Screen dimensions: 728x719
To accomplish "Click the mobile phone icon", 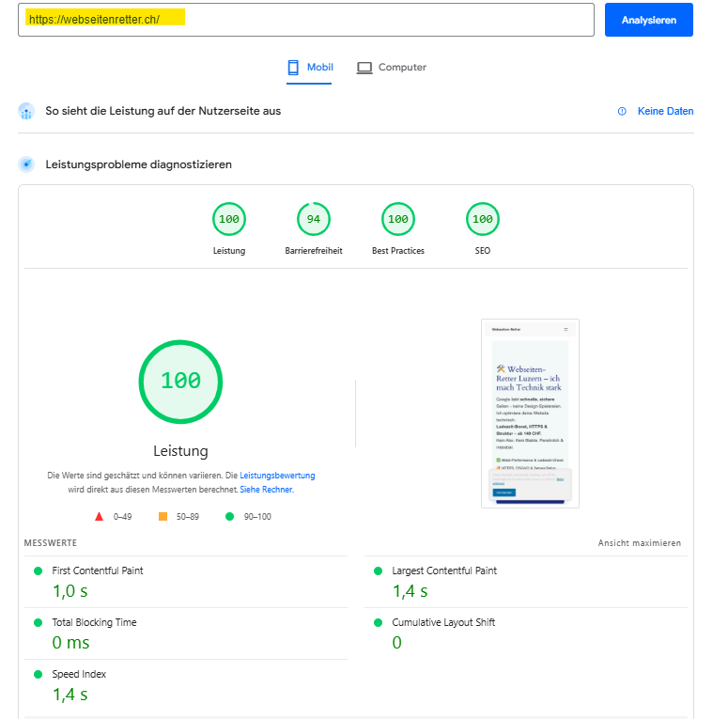I will (x=293, y=68).
